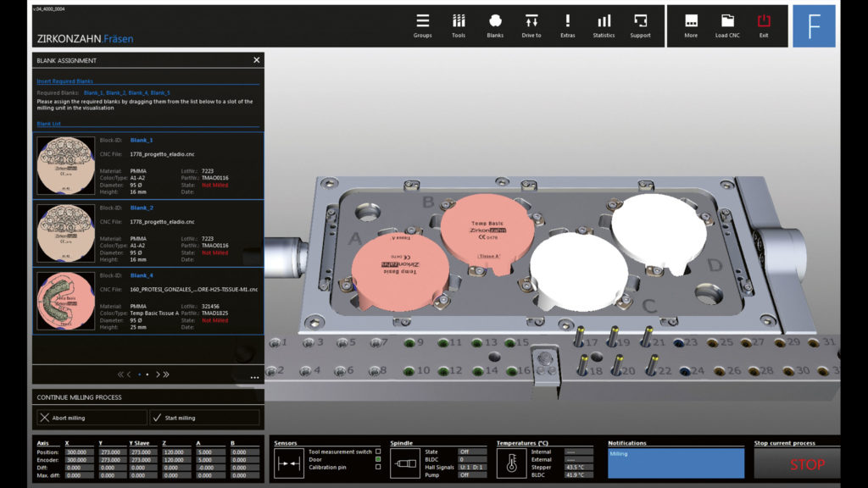Toggle the Tool measurement switch checkbox
Viewport: 868px width, 488px height.
tap(378, 452)
